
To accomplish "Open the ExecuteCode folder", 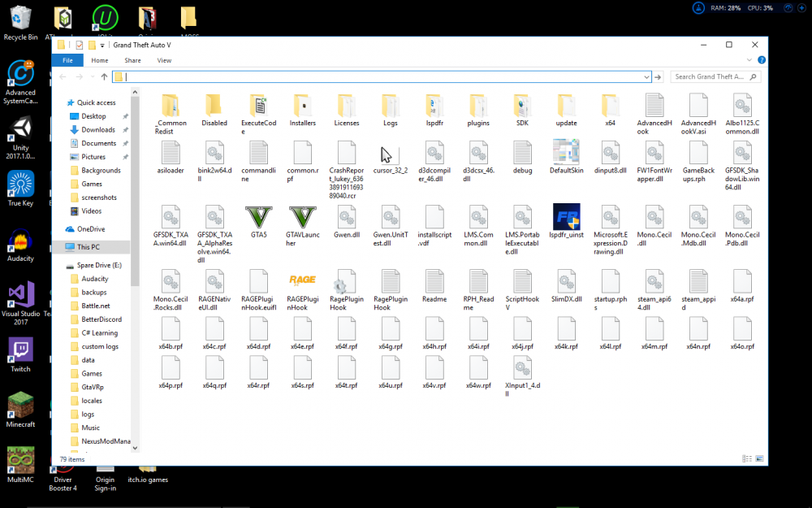I will (258, 105).
